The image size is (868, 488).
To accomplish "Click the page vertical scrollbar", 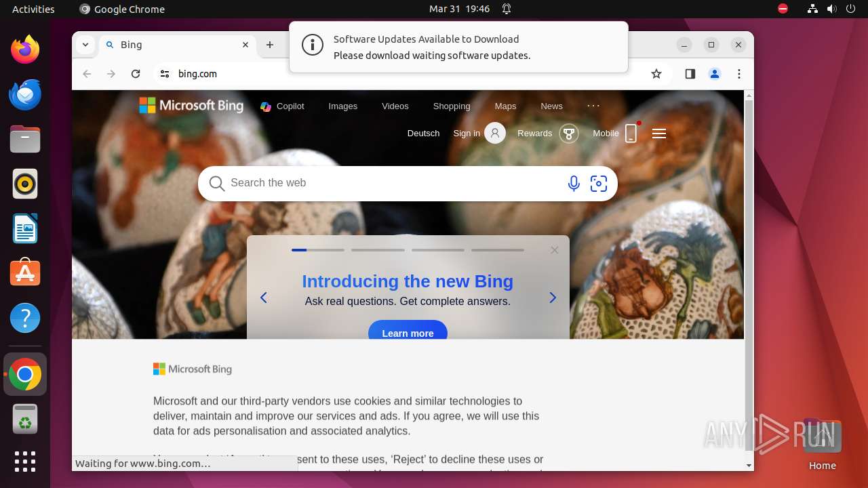I will (749, 274).
